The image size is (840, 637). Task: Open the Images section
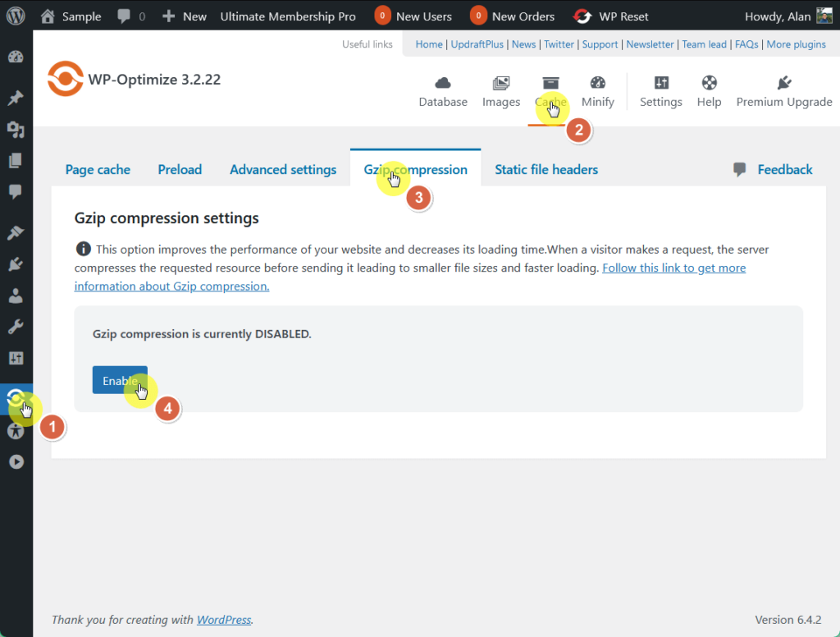(501, 92)
